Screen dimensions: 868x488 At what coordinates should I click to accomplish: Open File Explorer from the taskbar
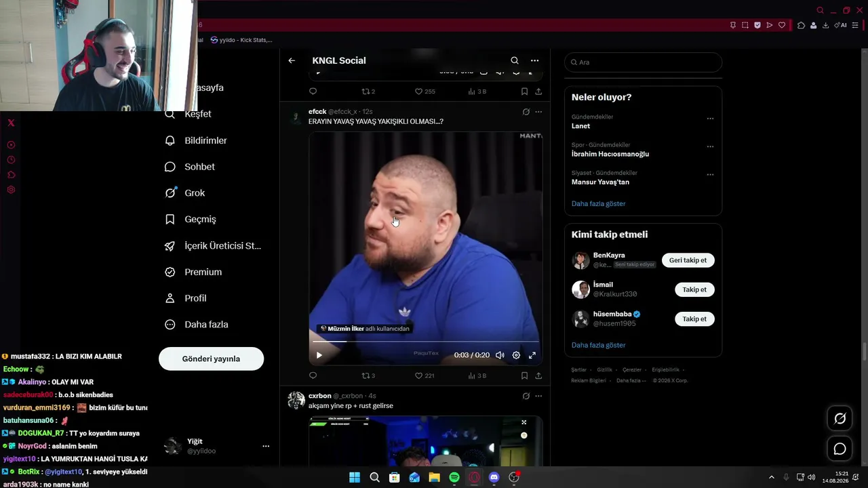pyautogui.click(x=434, y=478)
